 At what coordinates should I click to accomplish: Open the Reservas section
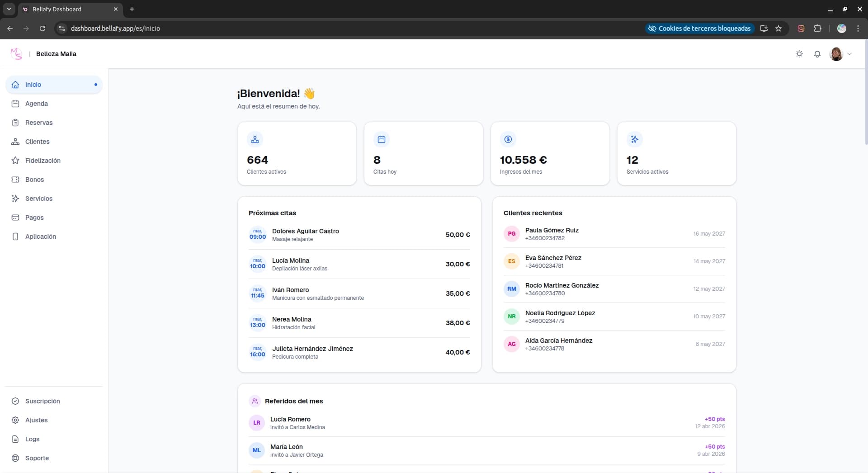click(38, 122)
